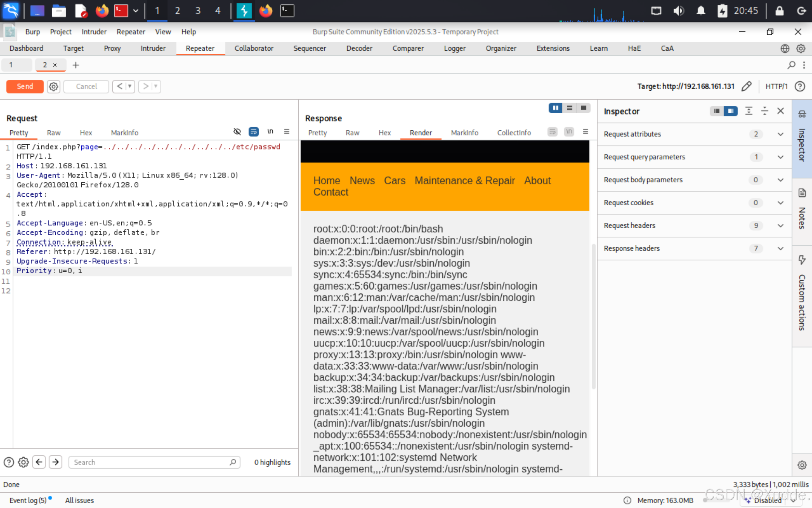Switch response view to Raw tab

(x=352, y=133)
